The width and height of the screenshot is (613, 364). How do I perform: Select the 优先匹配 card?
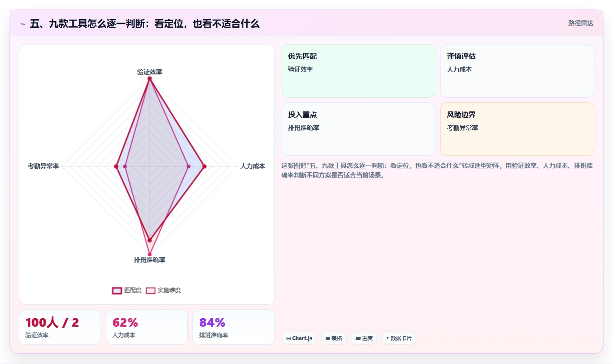[358, 71]
